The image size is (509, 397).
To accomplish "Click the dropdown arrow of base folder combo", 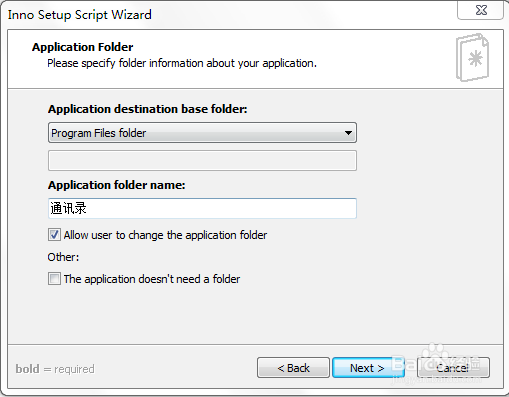I will click(348, 133).
